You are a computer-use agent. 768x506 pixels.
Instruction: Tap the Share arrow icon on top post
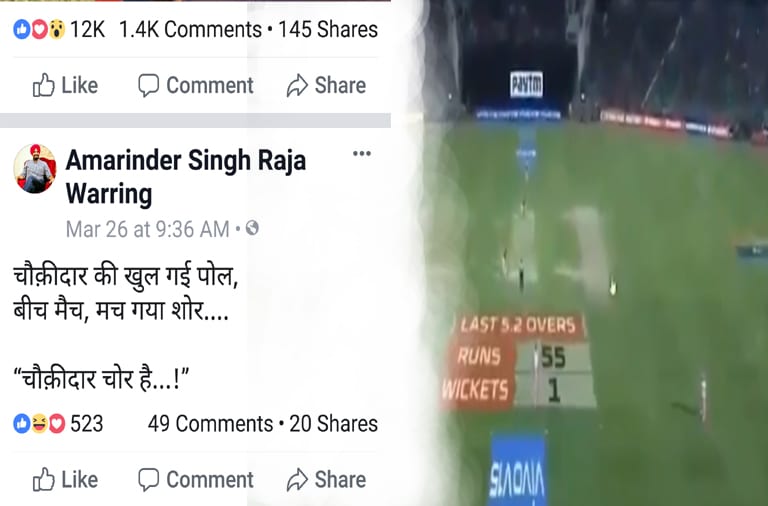point(297,85)
